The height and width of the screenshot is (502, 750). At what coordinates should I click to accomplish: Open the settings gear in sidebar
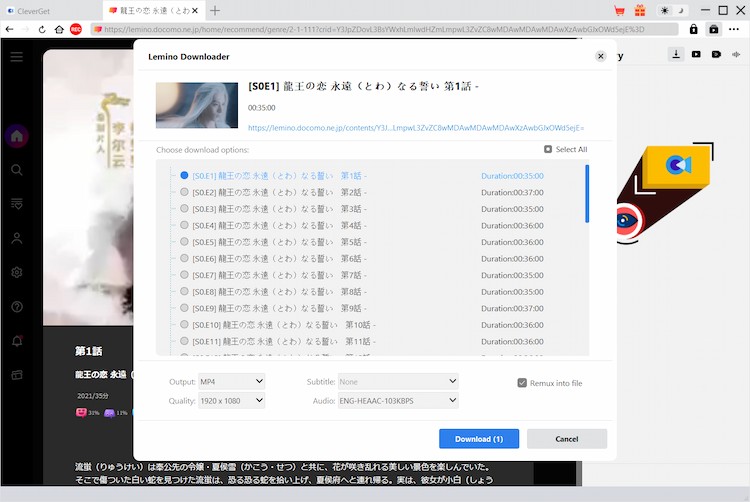pyautogui.click(x=17, y=272)
